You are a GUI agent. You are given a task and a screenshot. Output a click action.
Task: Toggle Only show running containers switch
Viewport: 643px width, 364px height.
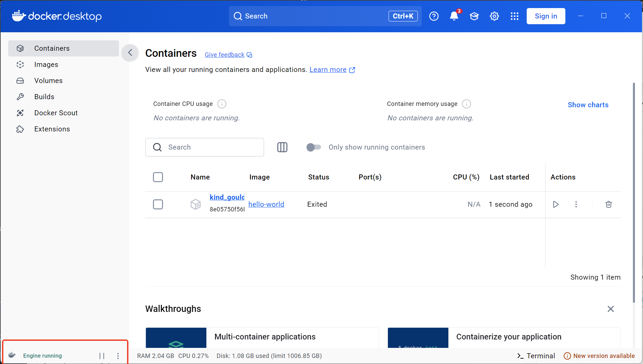314,147
